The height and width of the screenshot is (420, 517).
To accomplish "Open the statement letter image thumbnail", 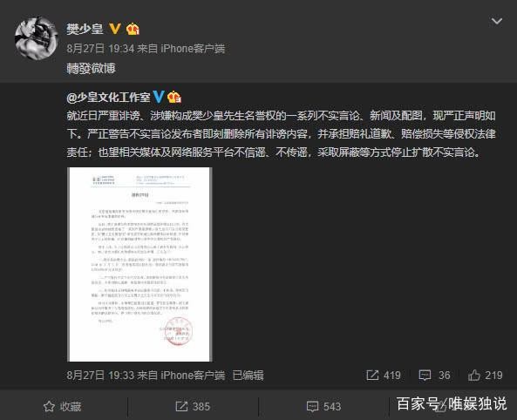I will click(x=139, y=264).
